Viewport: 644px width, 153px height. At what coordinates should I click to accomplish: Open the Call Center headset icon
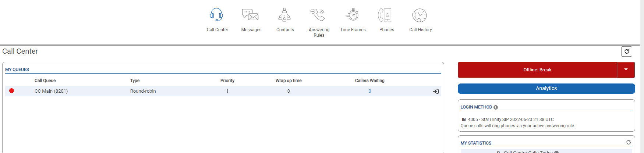click(216, 15)
